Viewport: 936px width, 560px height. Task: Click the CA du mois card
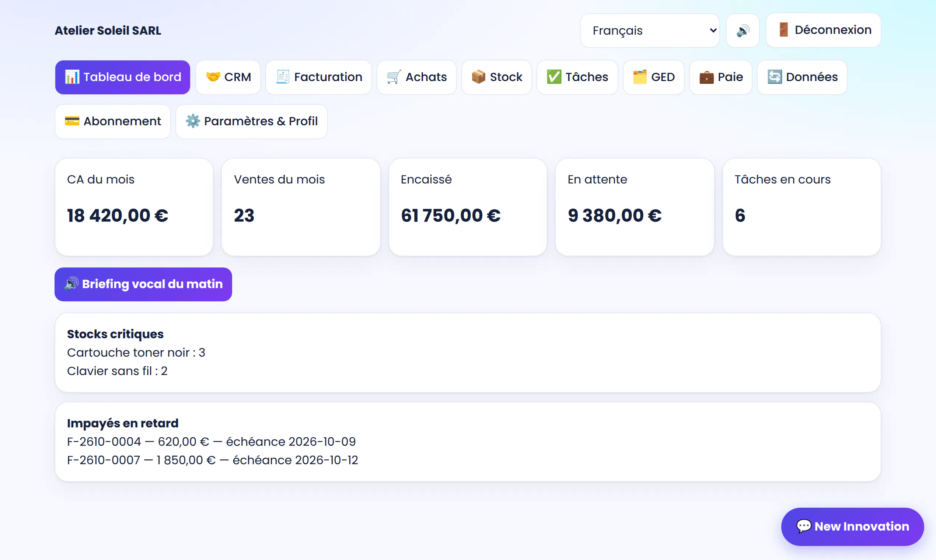coord(134,207)
